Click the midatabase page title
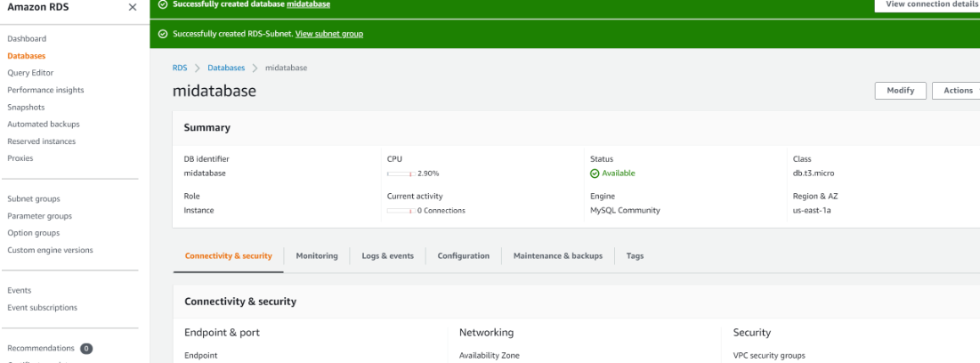The width and height of the screenshot is (980, 363). pyautogui.click(x=215, y=92)
